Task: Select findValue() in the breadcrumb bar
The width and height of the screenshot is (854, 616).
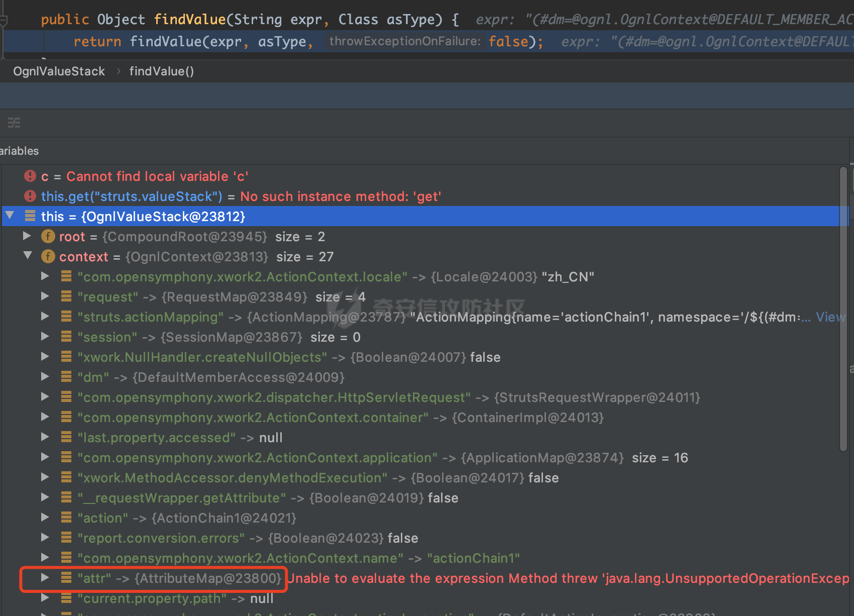Action: coord(161,71)
